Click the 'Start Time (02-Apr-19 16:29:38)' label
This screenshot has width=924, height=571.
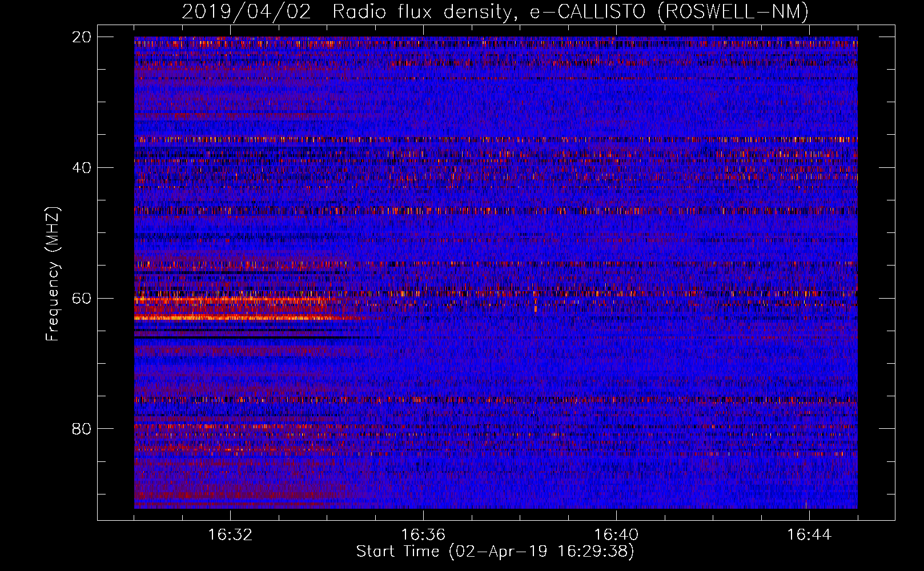pos(495,552)
